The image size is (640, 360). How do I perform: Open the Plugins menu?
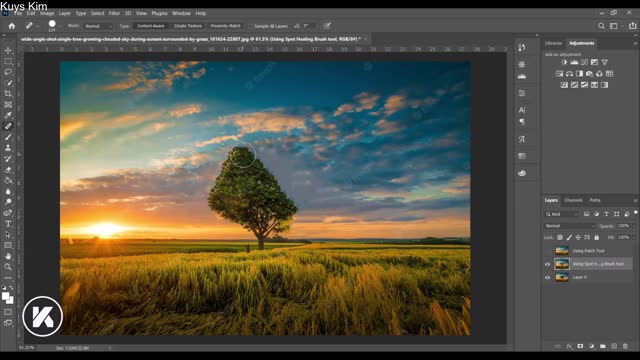pyautogui.click(x=159, y=13)
